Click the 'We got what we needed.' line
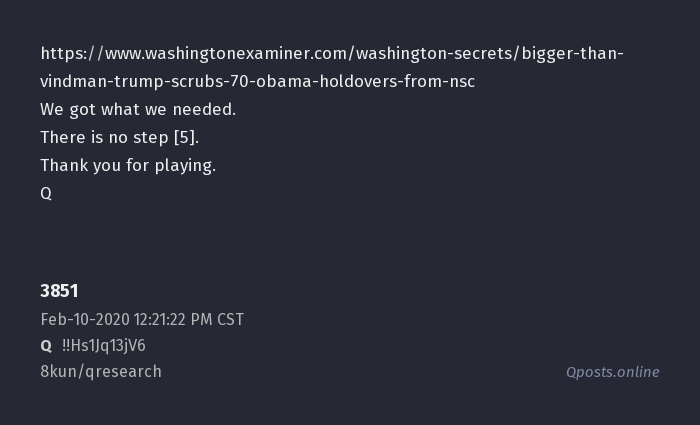The width and height of the screenshot is (700, 425). tap(138, 109)
